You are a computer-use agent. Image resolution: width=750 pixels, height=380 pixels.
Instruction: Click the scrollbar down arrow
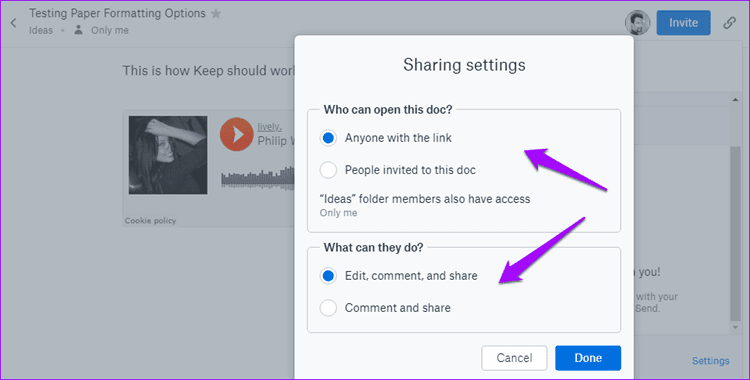[735, 328]
